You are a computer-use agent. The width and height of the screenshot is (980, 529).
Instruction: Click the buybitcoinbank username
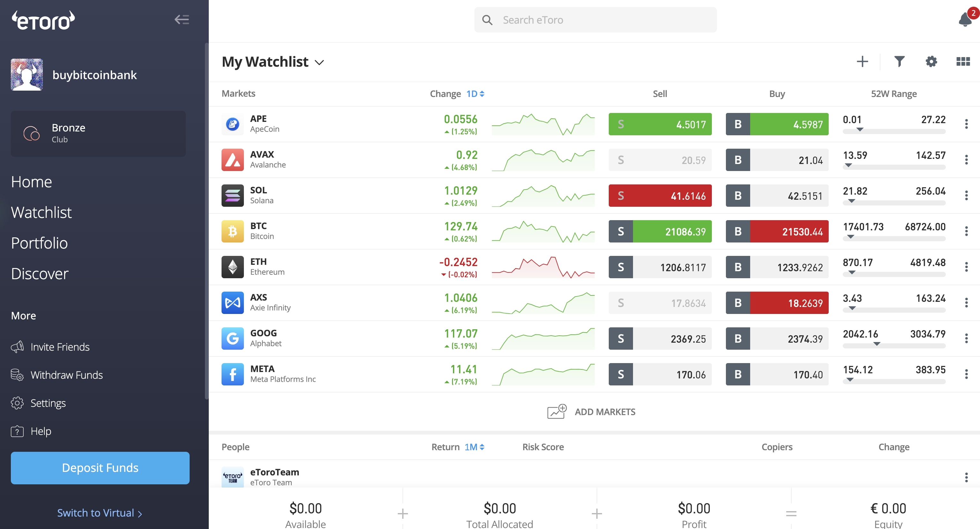click(94, 75)
